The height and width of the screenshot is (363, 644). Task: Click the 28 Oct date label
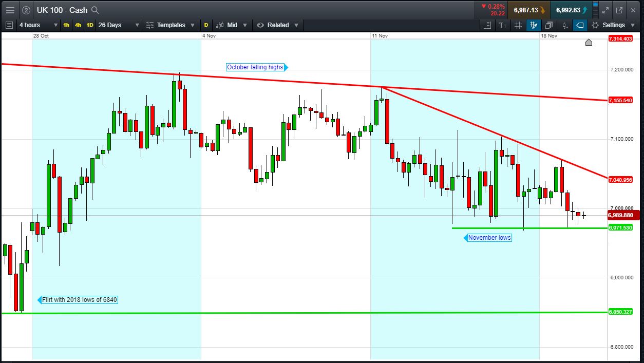(x=41, y=35)
